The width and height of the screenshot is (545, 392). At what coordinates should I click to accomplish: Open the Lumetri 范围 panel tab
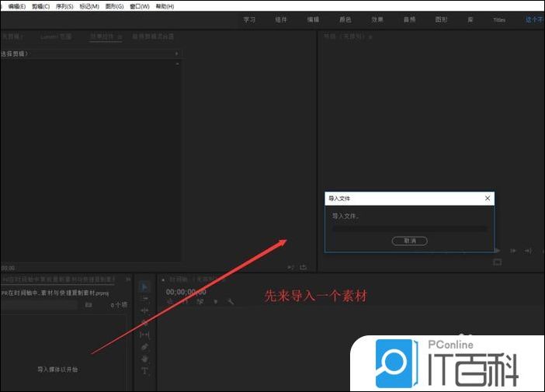(x=56, y=36)
